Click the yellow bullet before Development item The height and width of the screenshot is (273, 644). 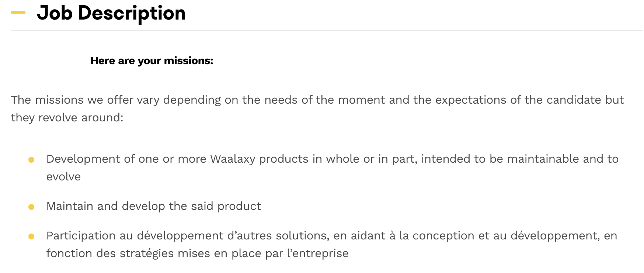click(x=31, y=160)
